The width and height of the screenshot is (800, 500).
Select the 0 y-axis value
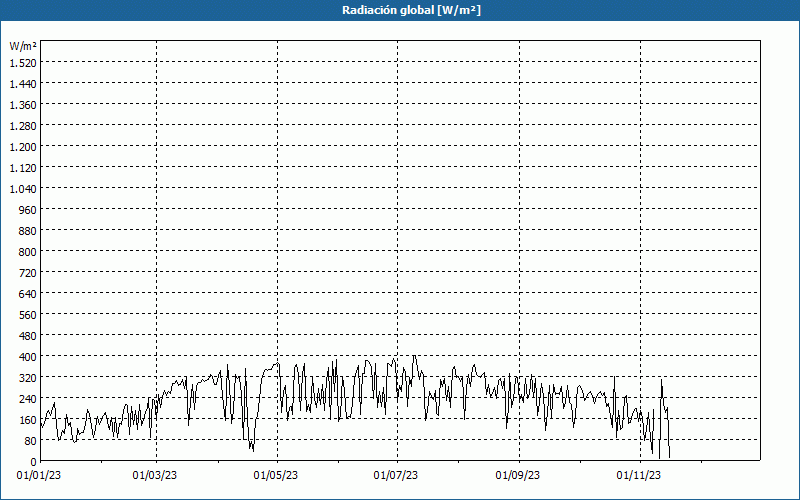point(34,462)
